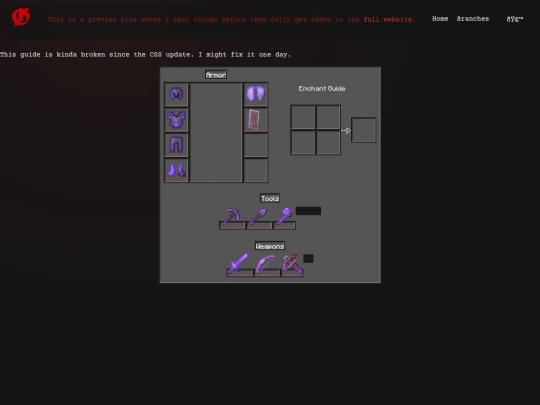Click the Weapons label button
This screenshot has width=540, height=405.
point(270,246)
